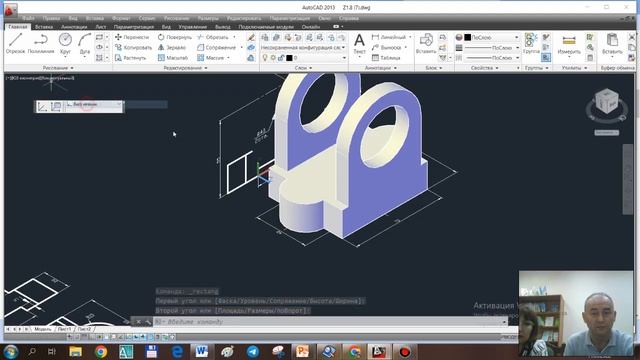Open Telegram from the taskbar
This screenshot has height=360, width=640.
point(253,351)
